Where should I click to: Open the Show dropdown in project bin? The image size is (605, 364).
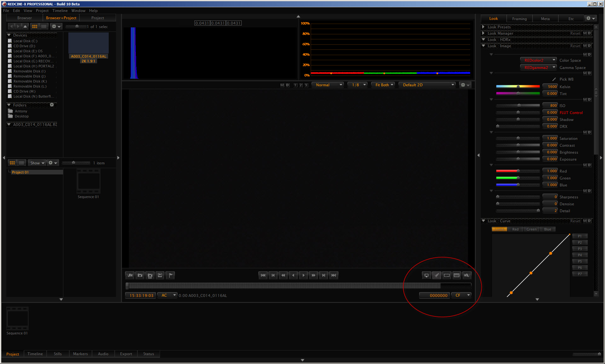click(37, 163)
